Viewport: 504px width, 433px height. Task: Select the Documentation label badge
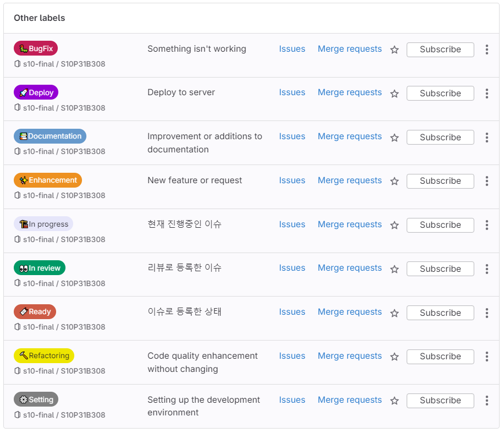click(x=50, y=136)
